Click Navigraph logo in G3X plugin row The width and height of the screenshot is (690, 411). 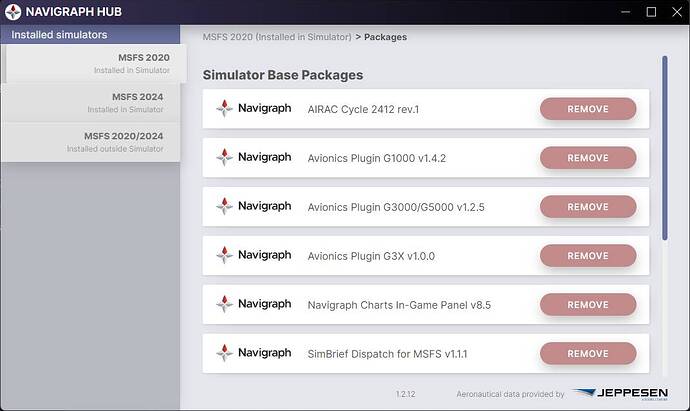pyautogui.click(x=254, y=255)
